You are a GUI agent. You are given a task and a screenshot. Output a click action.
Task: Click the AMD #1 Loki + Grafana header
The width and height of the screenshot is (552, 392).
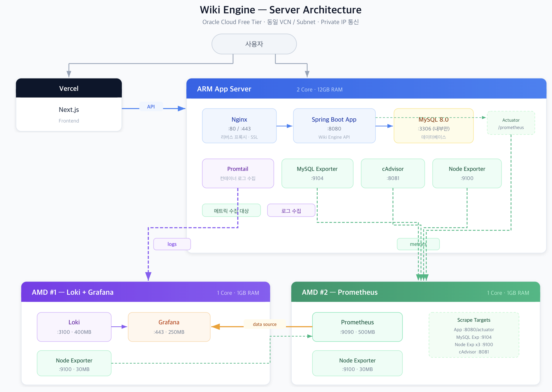point(146,292)
